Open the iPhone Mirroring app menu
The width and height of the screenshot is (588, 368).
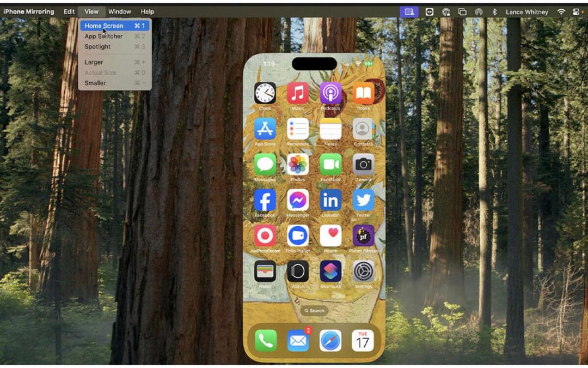(x=28, y=11)
